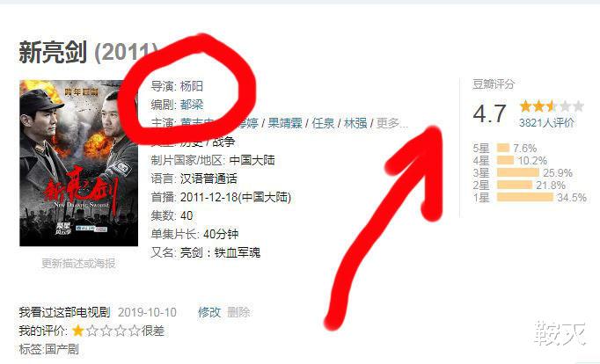The width and height of the screenshot is (600, 364).
Task: Open screenwriter 都梁's page
Action: coord(192,105)
